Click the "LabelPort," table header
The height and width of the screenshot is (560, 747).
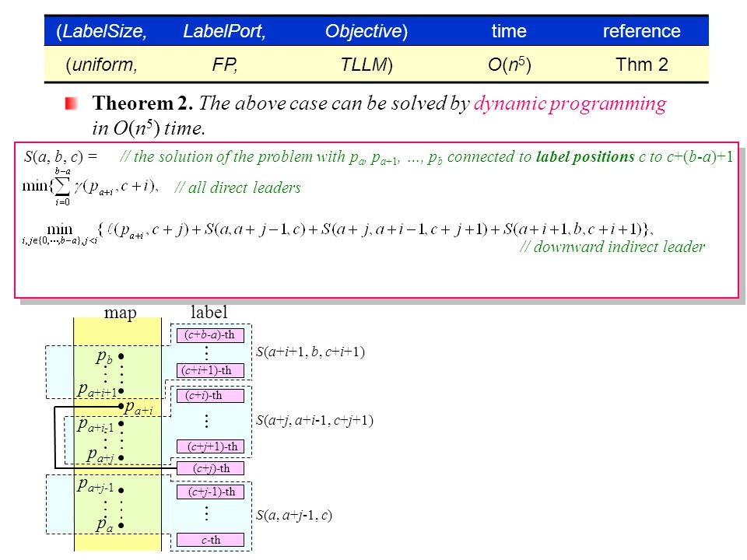[224, 31]
